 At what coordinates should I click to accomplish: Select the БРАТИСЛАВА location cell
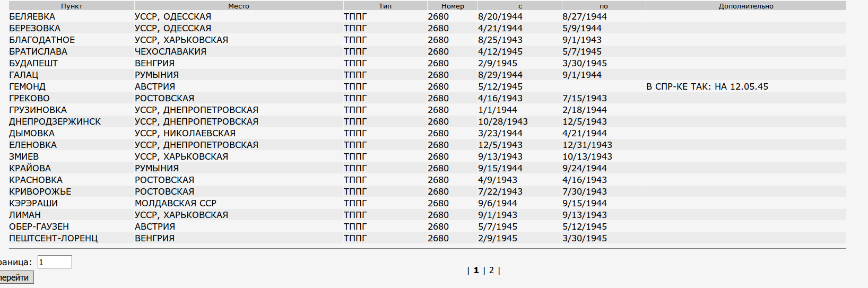pos(38,51)
